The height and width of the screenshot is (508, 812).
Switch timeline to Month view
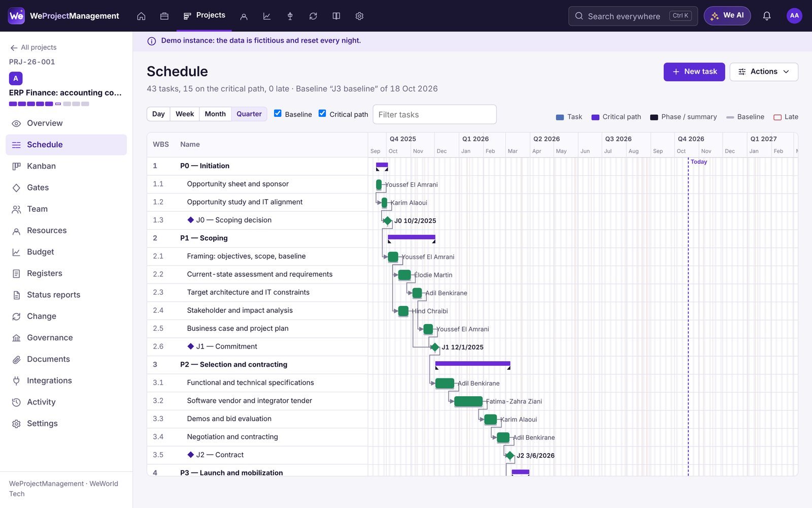pos(215,114)
